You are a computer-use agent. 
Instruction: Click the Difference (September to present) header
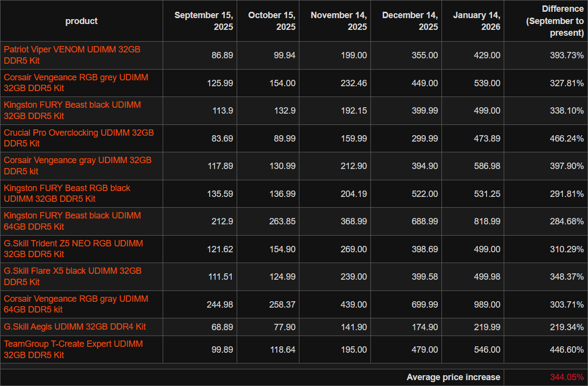click(x=546, y=21)
